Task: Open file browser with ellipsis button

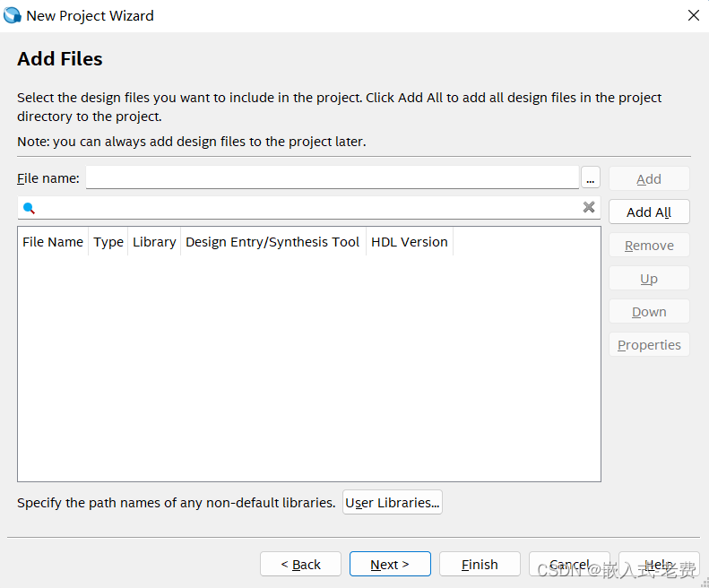Action: (590, 178)
